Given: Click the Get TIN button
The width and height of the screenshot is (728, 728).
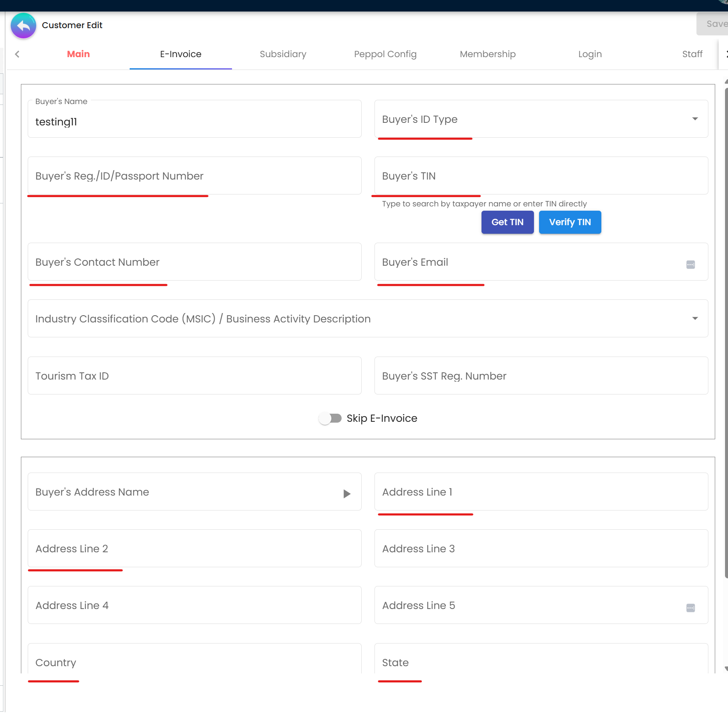Looking at the screenshot, I should coord(507,222).
